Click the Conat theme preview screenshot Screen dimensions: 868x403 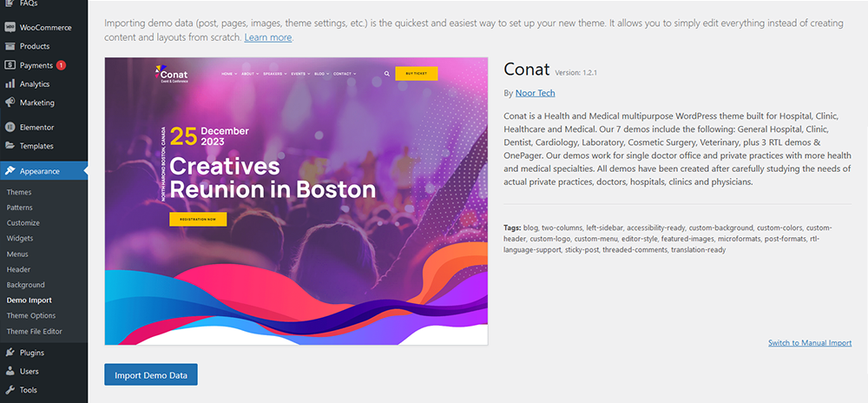tap(296, 201)
